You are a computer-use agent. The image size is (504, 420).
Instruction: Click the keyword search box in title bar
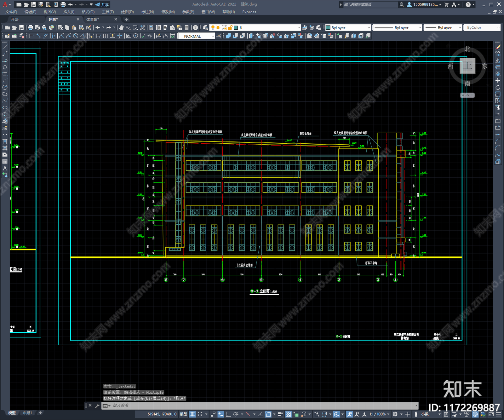tap(370, 4)
